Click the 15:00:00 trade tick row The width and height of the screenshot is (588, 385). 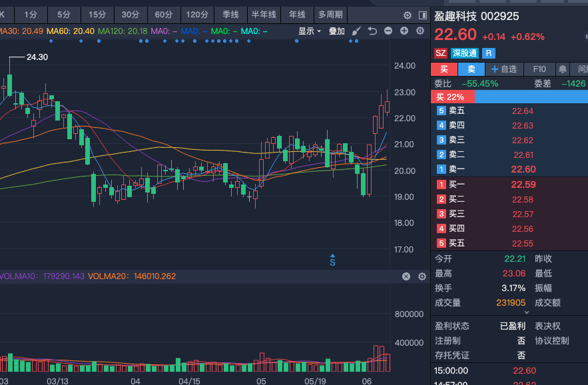[x=509, y=371]
